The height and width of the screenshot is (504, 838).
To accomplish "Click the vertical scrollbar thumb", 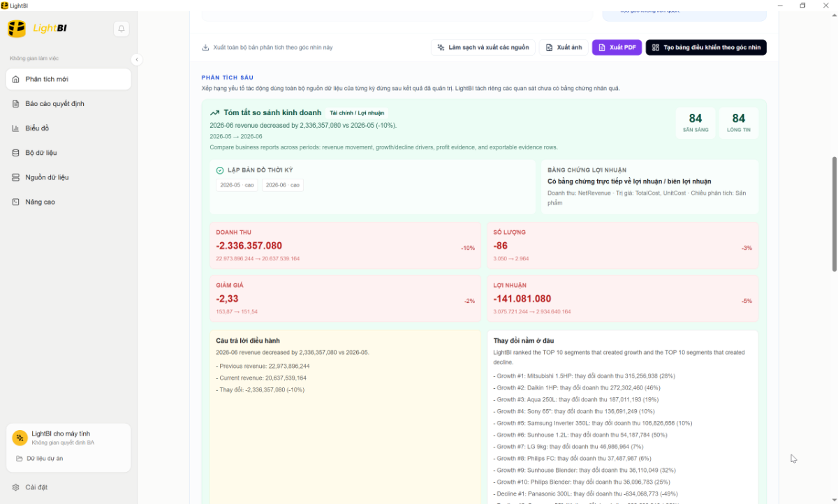I will pos(835,214).
